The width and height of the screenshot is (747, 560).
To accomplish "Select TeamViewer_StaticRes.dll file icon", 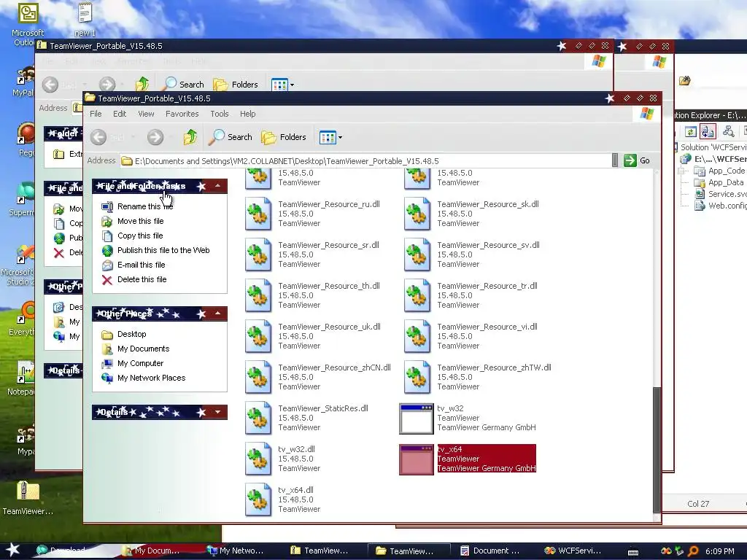I will (258, 419).
